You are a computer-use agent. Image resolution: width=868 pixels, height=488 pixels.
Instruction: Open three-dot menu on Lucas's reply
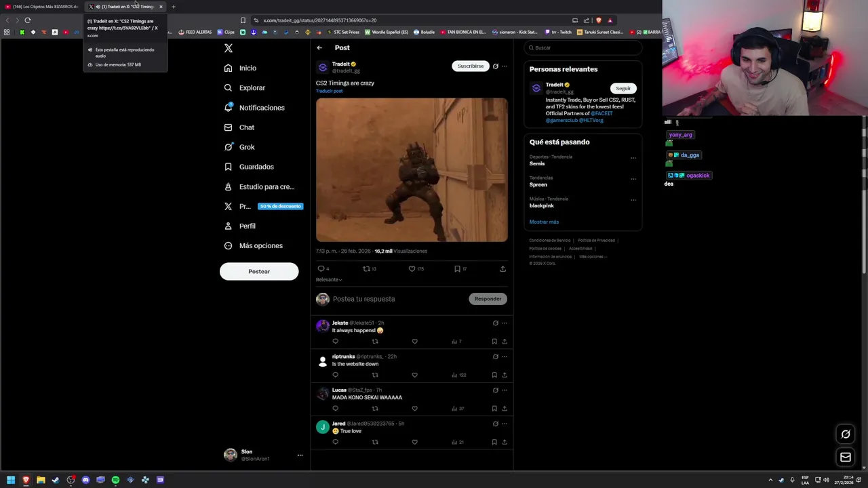click(505, 390)
